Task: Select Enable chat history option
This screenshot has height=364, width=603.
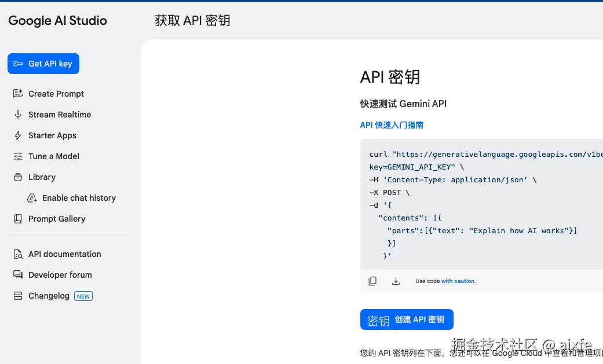Action: click(79, 198)
